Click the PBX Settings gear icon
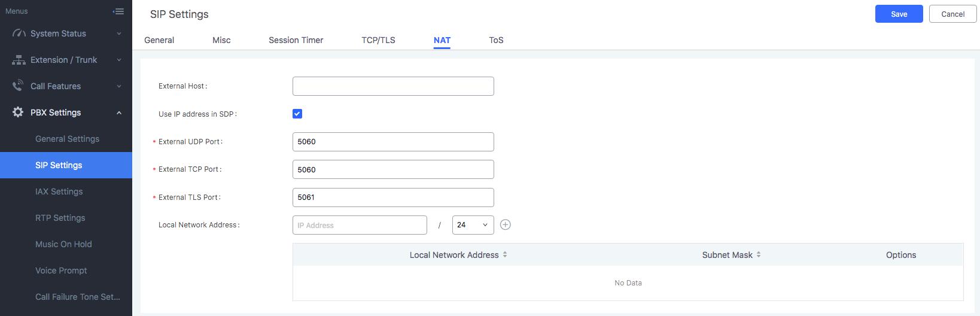Screen dimensions: 980x316 tap(18, 112)
